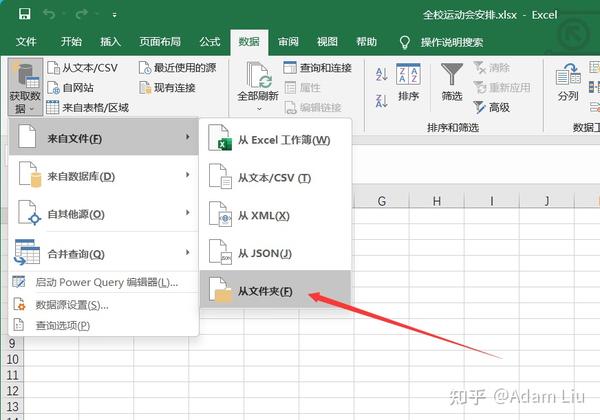Select column H header
Screen dimensions: 600x420
point(437,201)
